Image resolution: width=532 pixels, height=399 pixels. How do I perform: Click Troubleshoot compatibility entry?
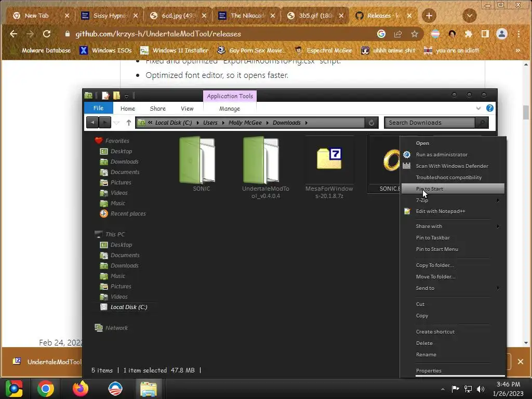coord(453,178)
